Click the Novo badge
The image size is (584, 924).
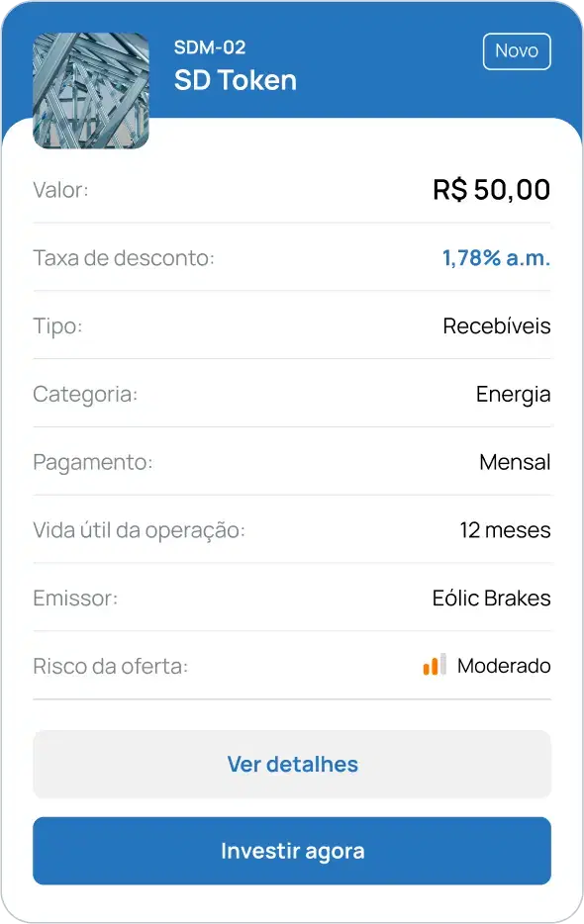pyautogui.click(x=517, y=51)
